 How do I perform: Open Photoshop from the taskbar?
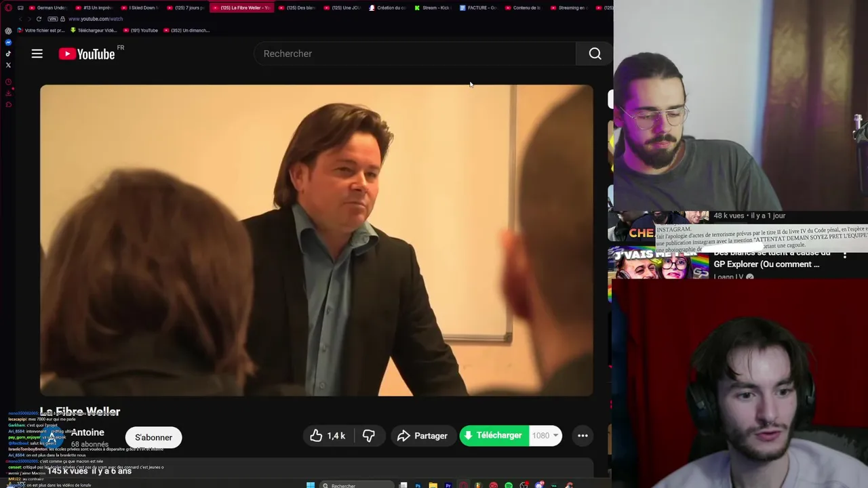point(418,485)
